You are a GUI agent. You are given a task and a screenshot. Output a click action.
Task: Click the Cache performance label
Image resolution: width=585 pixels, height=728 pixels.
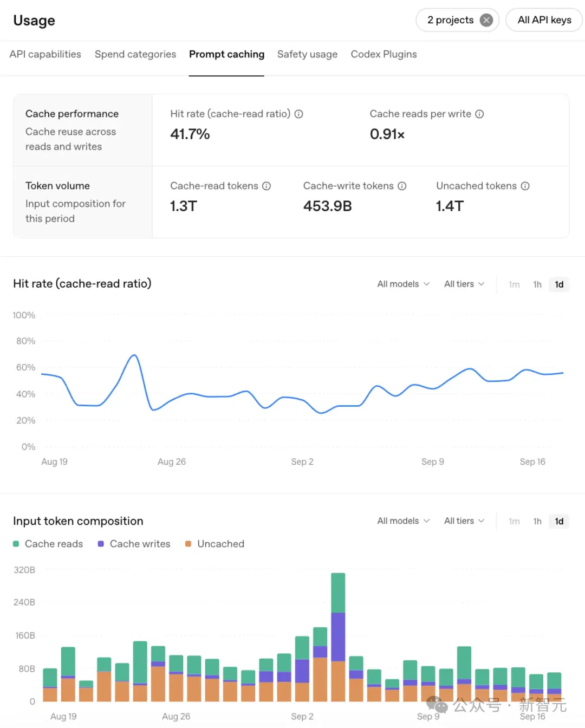(x=72, y=114)
